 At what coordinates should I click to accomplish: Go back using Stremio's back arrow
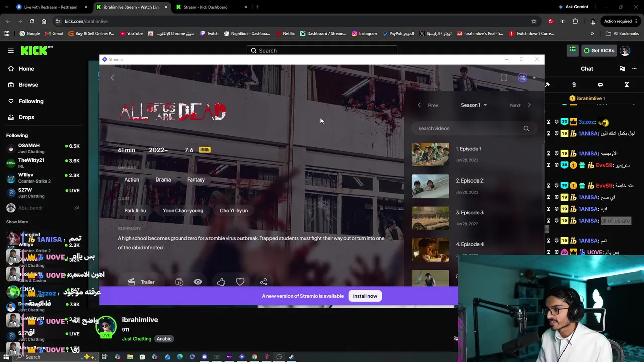[112, 77]
